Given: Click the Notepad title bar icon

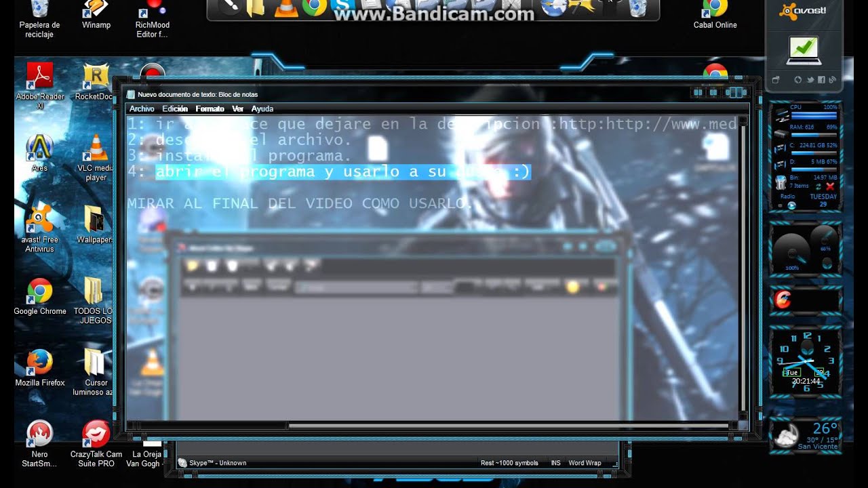Looking at the screenshot, I should pos(132,94).
